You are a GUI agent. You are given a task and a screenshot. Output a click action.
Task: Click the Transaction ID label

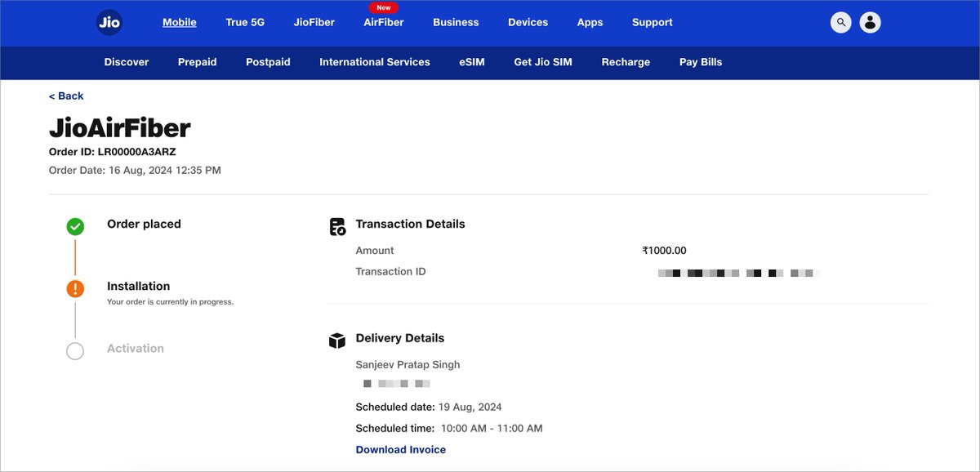click(391, 272)
